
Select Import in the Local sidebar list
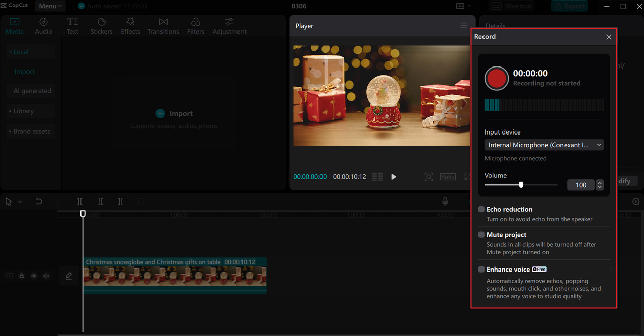(x=24, y=72)
